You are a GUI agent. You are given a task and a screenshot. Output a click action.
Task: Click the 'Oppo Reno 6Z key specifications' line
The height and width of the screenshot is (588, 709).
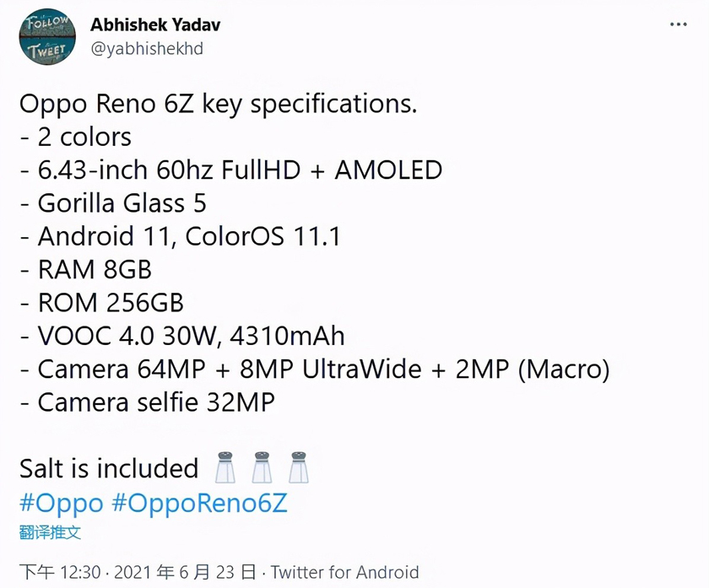coord(219,105)
